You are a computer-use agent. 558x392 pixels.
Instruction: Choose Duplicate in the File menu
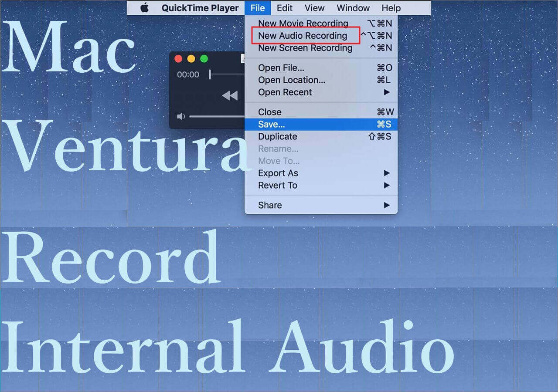[321, 137]
